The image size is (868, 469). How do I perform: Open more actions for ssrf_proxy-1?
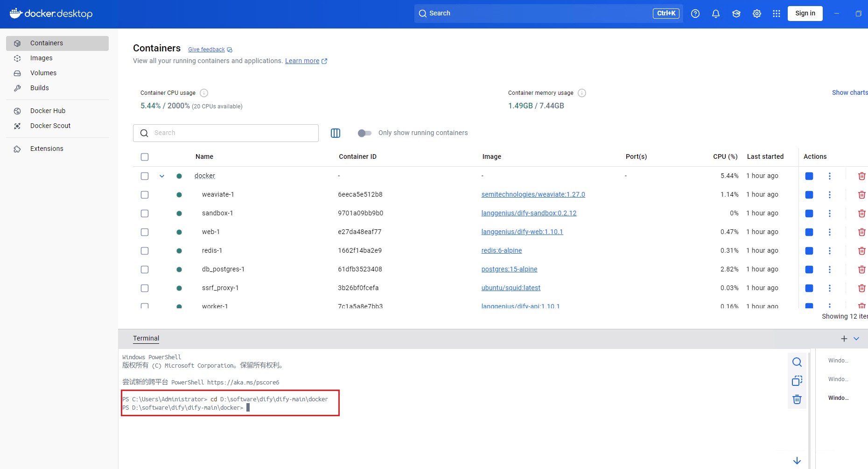tap(830, 288)
